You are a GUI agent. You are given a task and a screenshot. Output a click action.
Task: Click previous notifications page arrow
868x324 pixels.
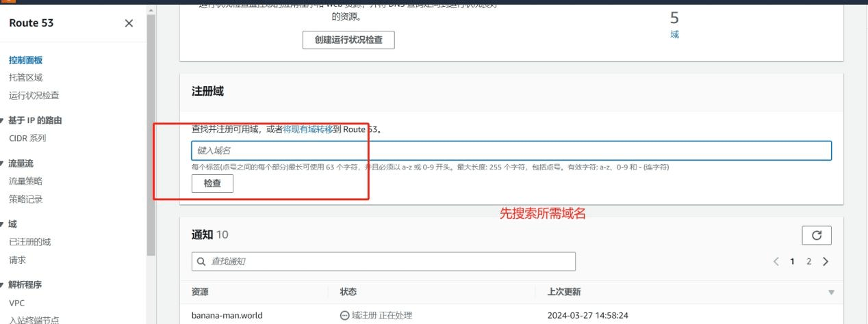[x=776, y=262]
